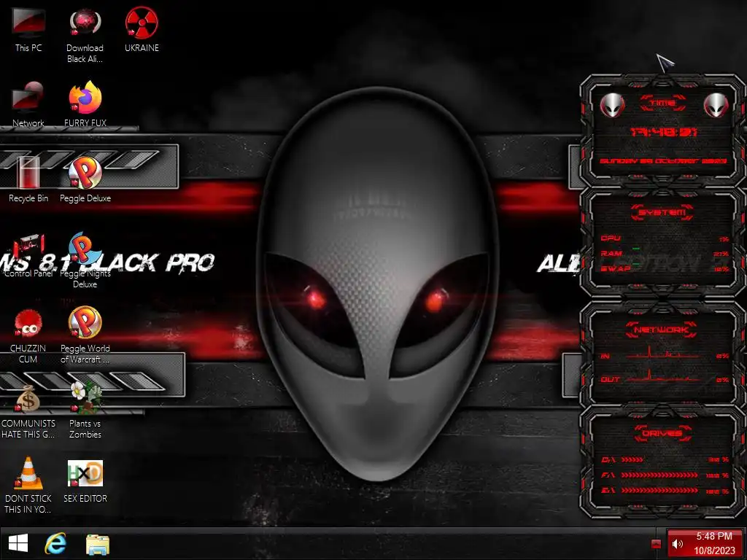
Task: Click the SYSTEM widget header
Action: click(x=662, y=212)
